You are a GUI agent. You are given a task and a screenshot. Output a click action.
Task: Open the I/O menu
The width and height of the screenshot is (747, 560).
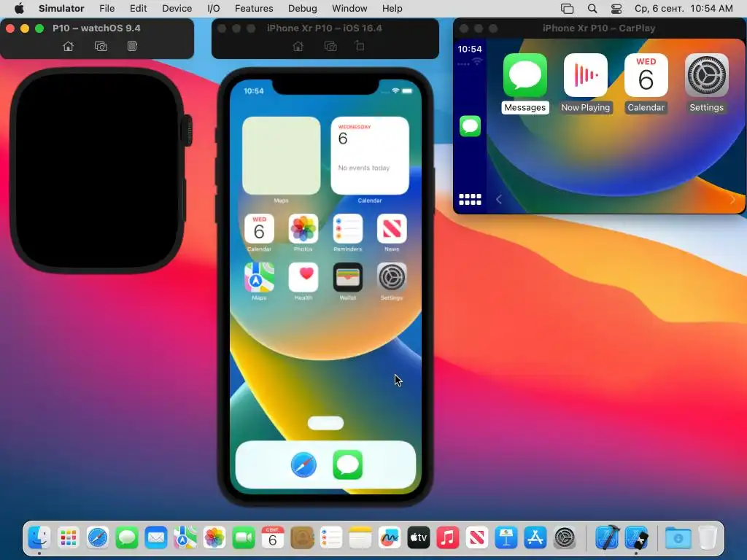click(214, 9)
